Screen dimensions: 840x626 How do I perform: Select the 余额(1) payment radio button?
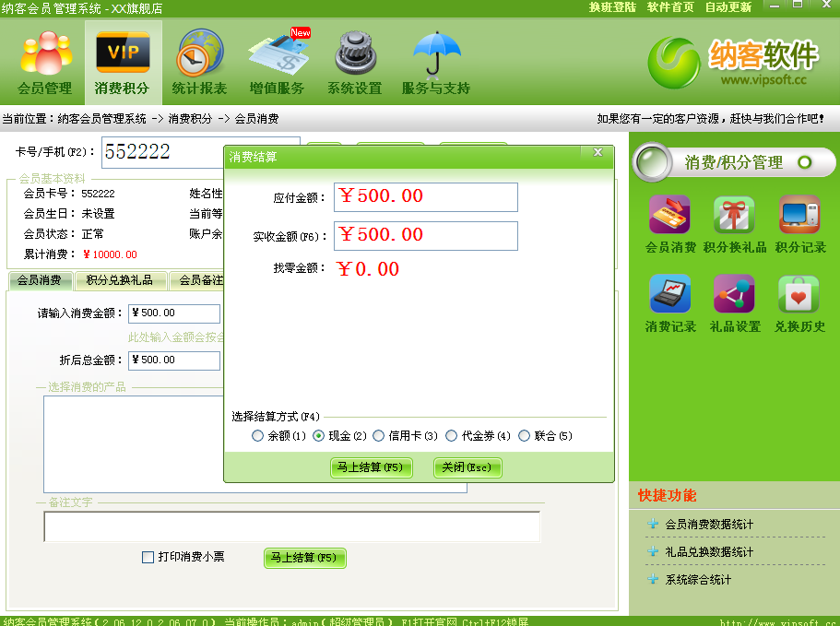click(x=258, y=436)
